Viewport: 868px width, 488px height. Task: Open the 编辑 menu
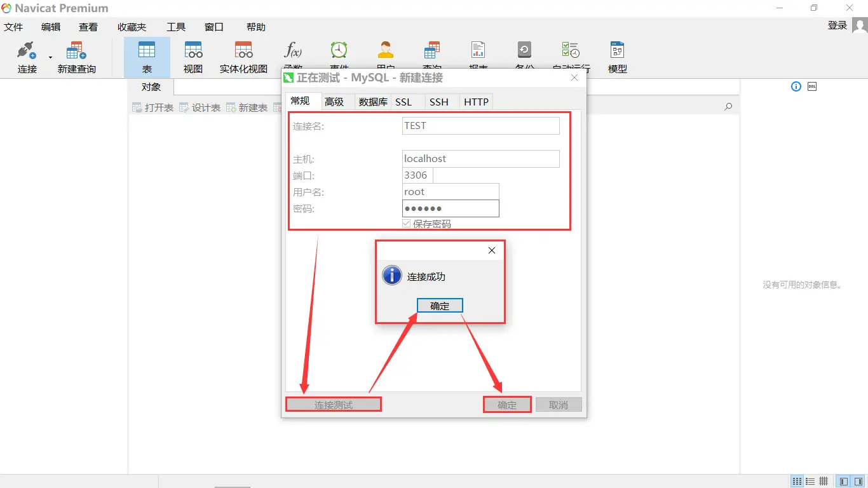51,27
